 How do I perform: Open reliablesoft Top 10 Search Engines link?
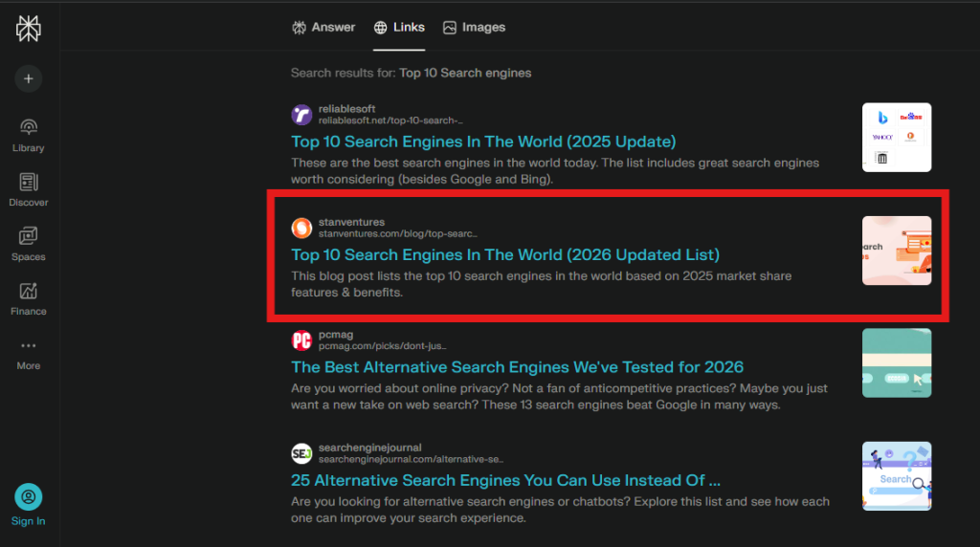coord(483,142)
